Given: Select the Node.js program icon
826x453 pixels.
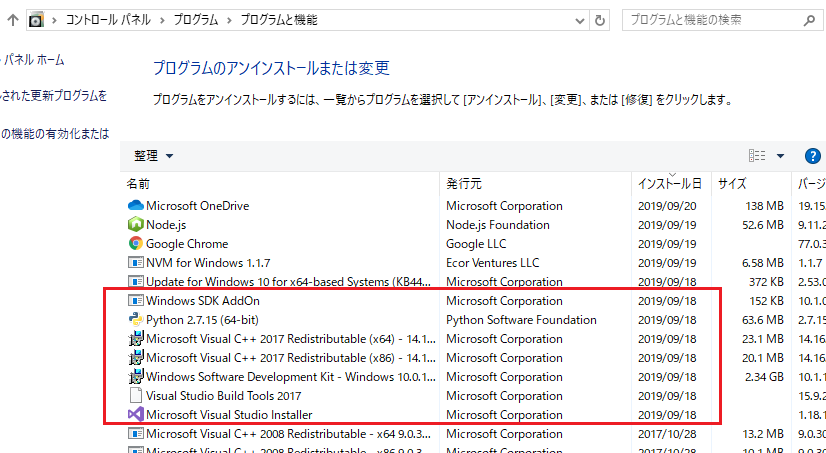Looking at the screenshot, I should pos(136,225).
